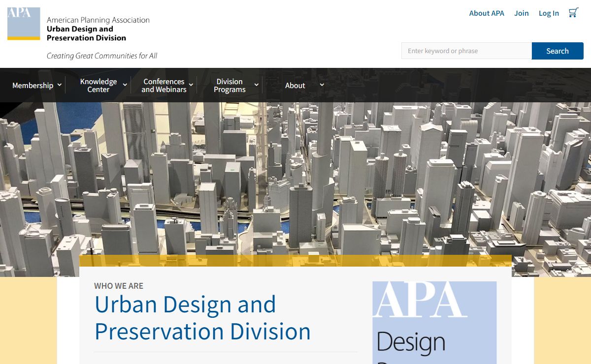Open the Conferences and Webinars menu
Image resolution: width=591 pixels, height=364 pixels.
coord(164,86)
